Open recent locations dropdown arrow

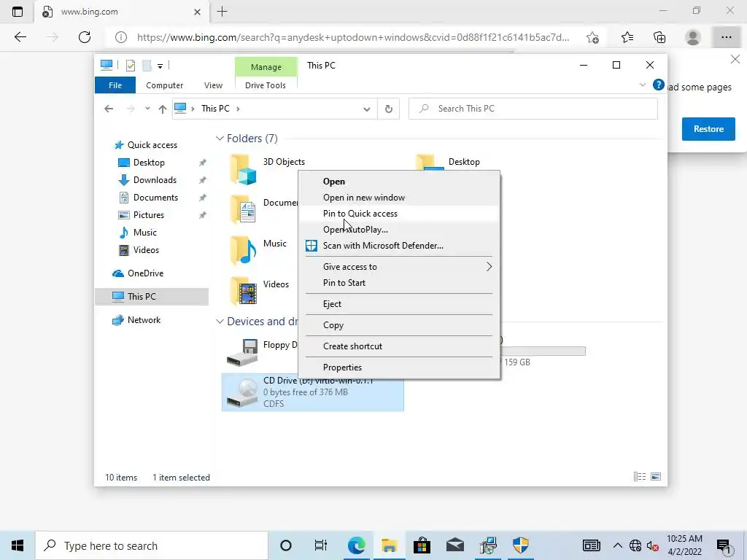tap(147, 109)
